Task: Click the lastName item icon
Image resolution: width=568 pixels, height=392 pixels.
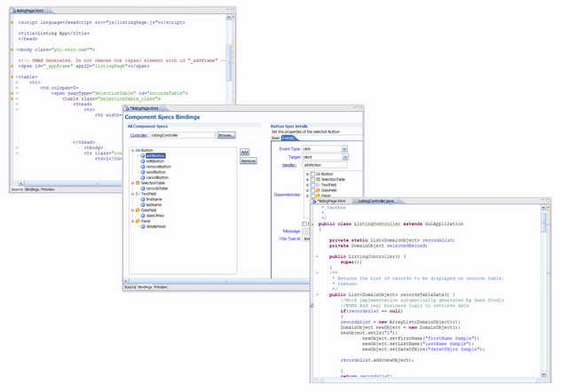Action: (x=143, y=205)
